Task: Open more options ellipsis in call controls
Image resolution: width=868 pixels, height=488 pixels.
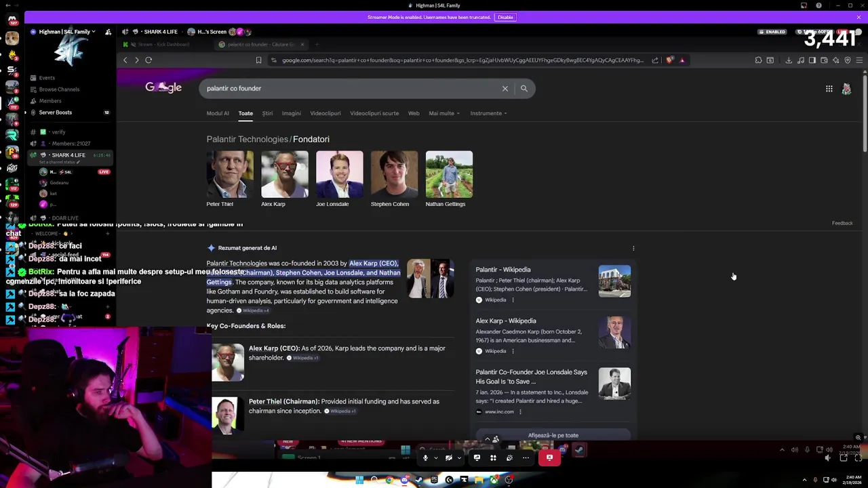Action: pos(526,458)
